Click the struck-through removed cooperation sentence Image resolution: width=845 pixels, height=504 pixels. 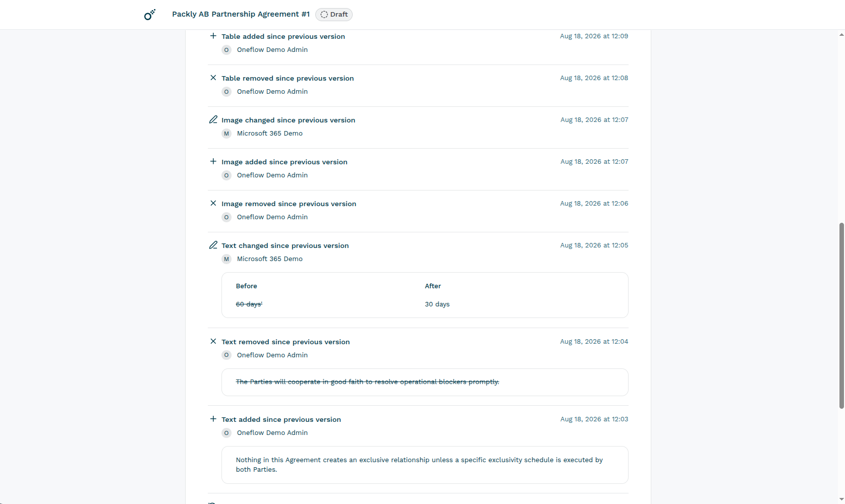[367, 382]
